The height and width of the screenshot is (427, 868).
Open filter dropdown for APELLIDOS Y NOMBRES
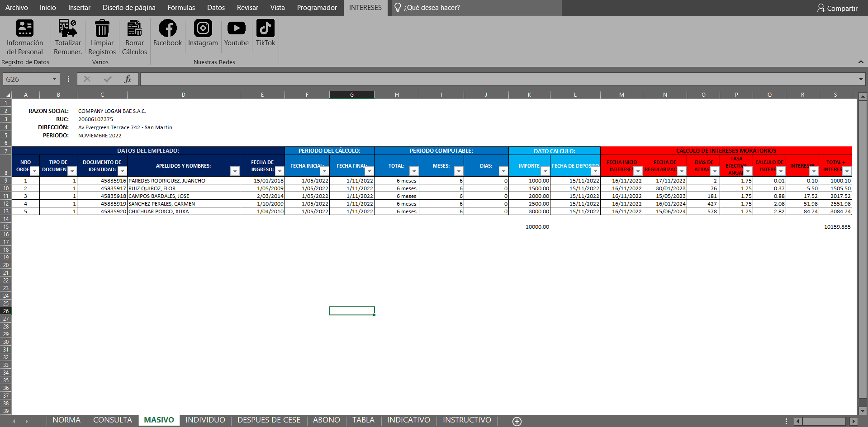tap(234, 171)
